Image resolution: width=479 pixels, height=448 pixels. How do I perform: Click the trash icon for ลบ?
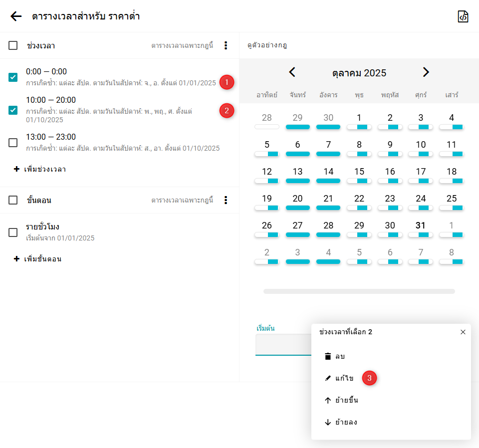(328, 356)
